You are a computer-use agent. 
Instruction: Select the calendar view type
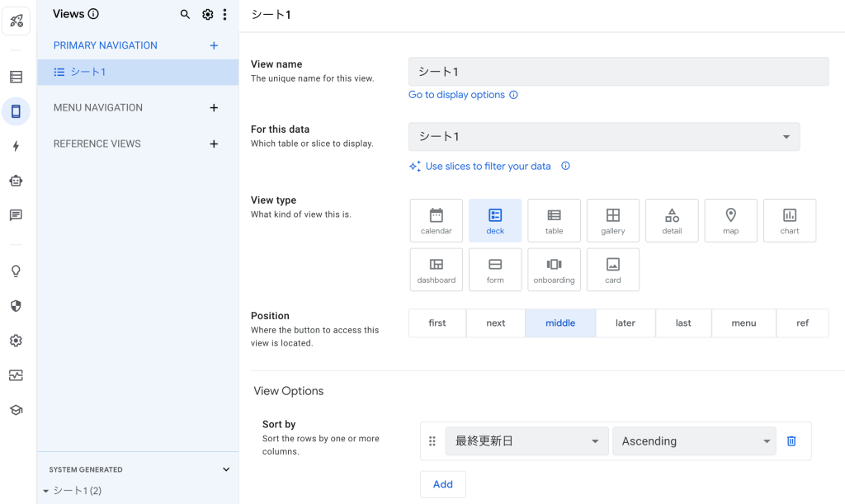(x=436, y=220)
